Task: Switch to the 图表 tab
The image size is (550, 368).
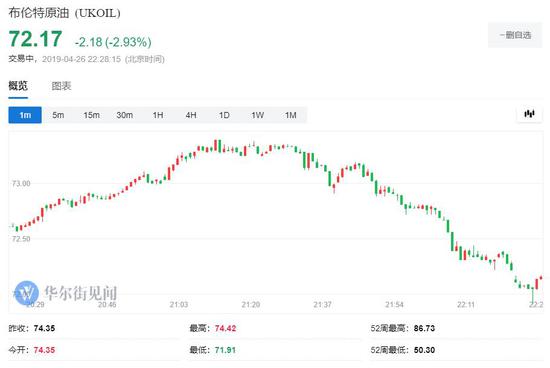Action: [61, 86]
